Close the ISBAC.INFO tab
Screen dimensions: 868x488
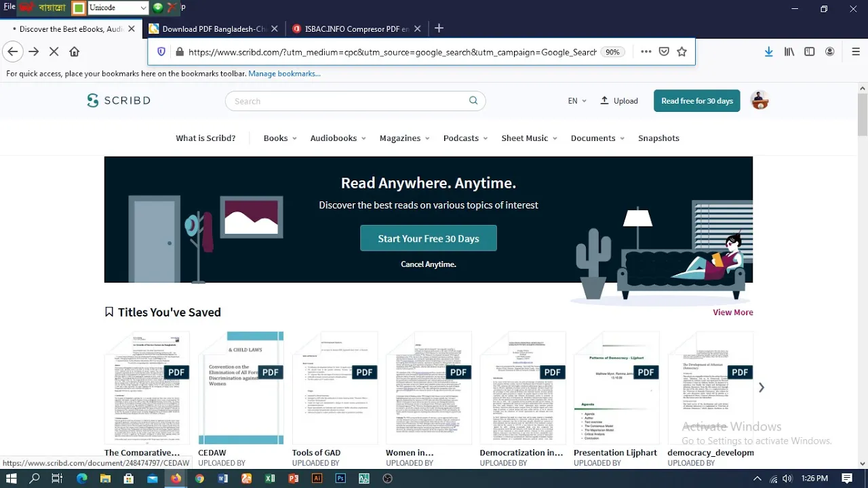tap(417, 28)
